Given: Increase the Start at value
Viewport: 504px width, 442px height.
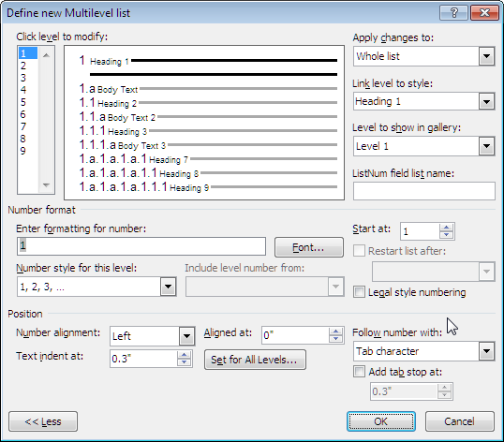Looking at the screenshot, I should [446, 228].
